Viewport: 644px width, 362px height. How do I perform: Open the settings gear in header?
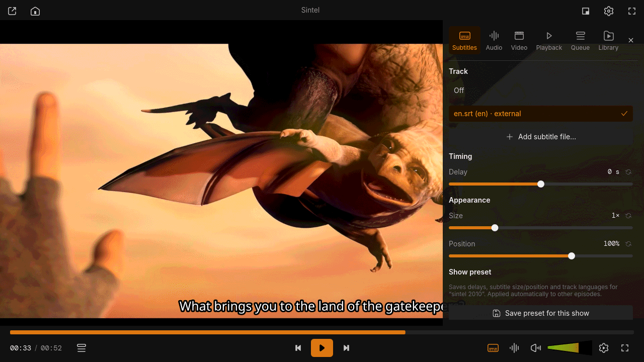coord(609,11)
